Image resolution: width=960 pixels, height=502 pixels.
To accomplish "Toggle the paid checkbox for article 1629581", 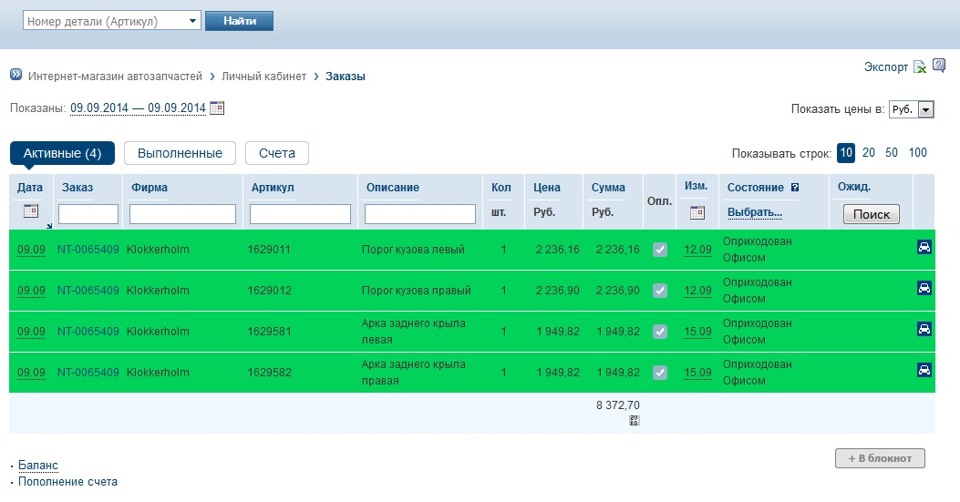I will coord(659,331).
